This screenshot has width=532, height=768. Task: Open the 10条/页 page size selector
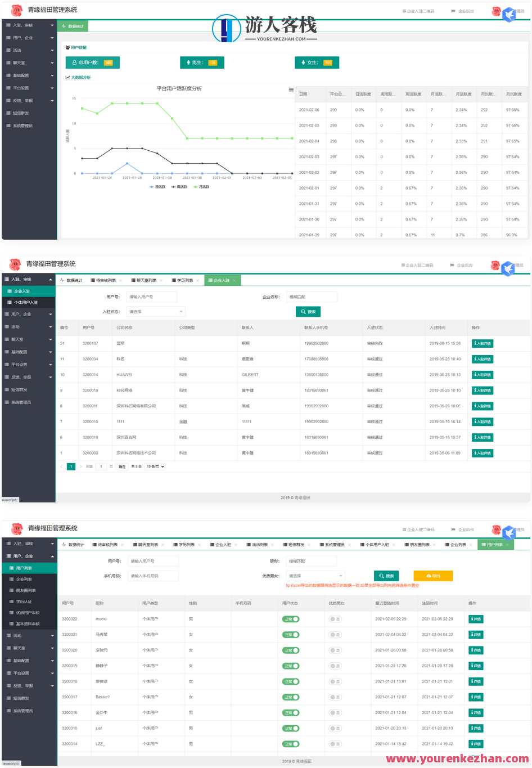(x=155, y=466)
